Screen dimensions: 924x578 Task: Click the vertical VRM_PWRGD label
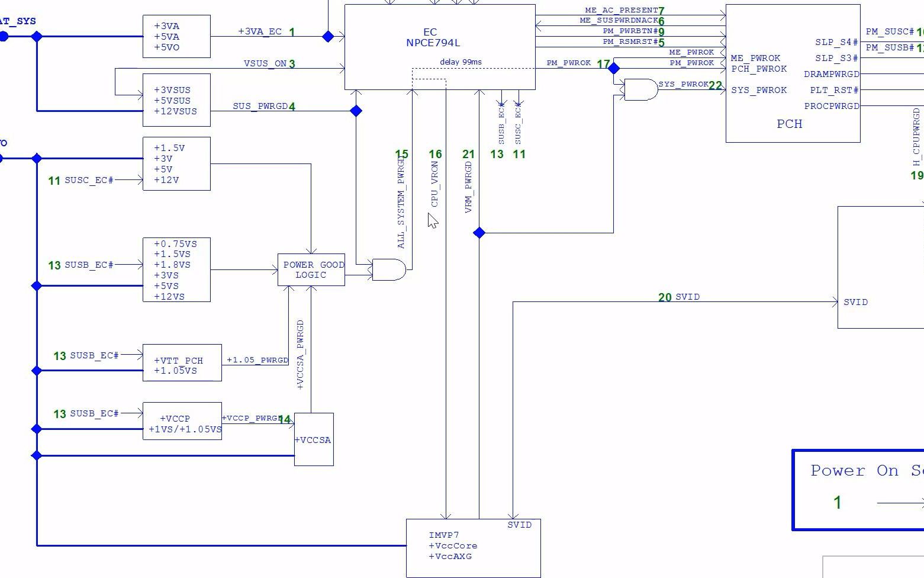click(468, 187)
